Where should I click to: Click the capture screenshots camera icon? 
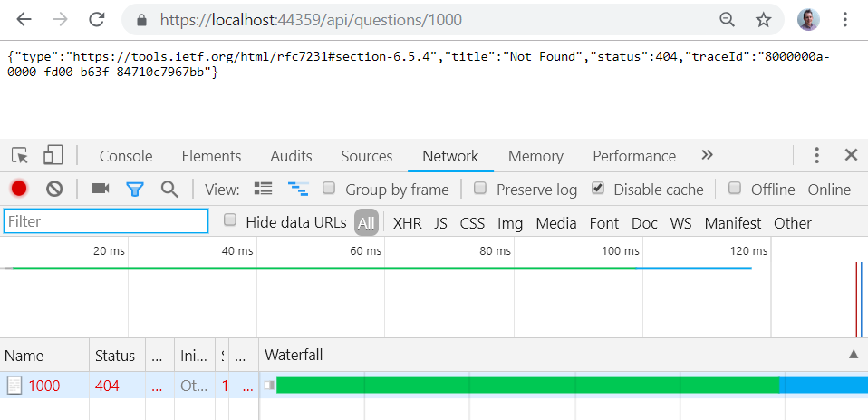click(x=101, y=189)
